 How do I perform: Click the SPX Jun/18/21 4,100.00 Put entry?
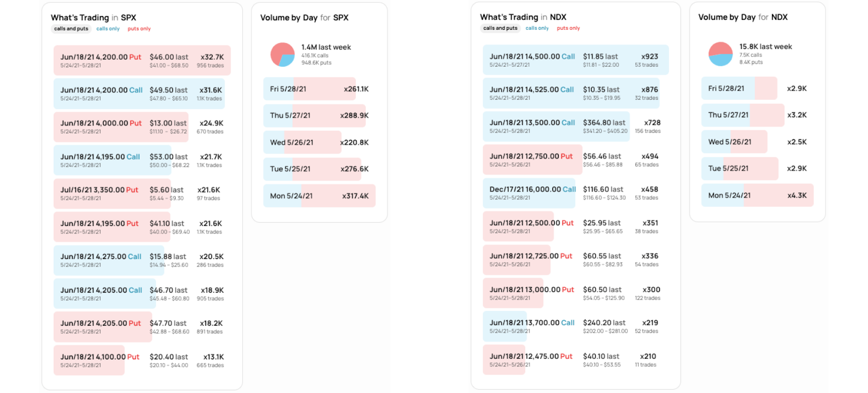point(142,360)
